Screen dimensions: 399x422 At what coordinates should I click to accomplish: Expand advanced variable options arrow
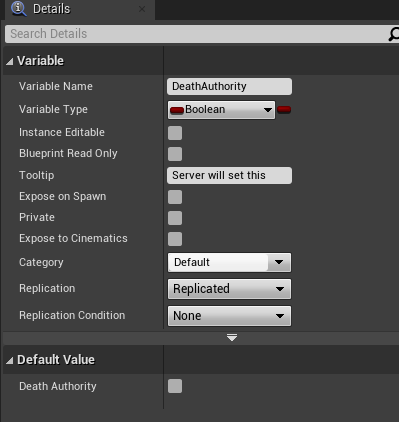[232, 338]
